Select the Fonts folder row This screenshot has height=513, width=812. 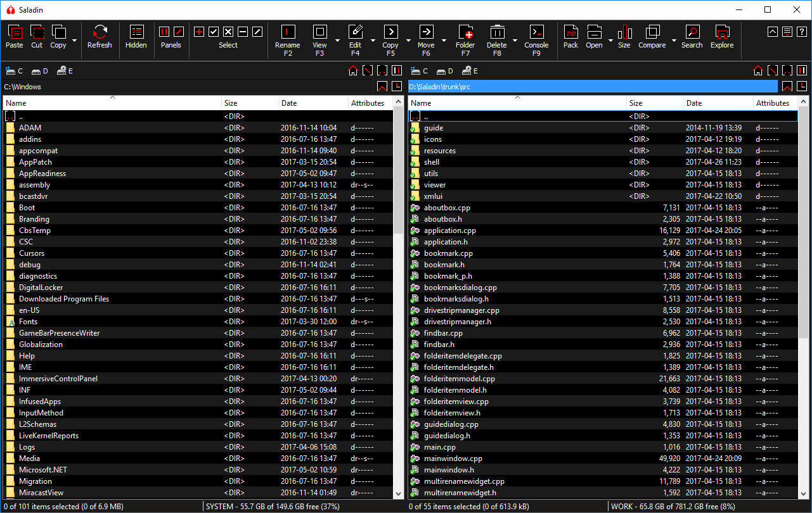click(x=198, y=322)
